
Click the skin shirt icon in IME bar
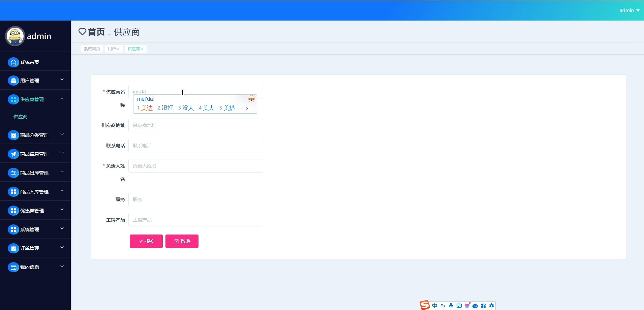(467, 305)
